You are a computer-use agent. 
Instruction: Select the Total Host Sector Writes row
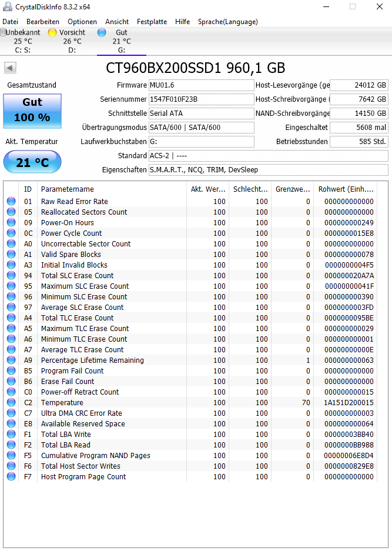click(190, 466)
